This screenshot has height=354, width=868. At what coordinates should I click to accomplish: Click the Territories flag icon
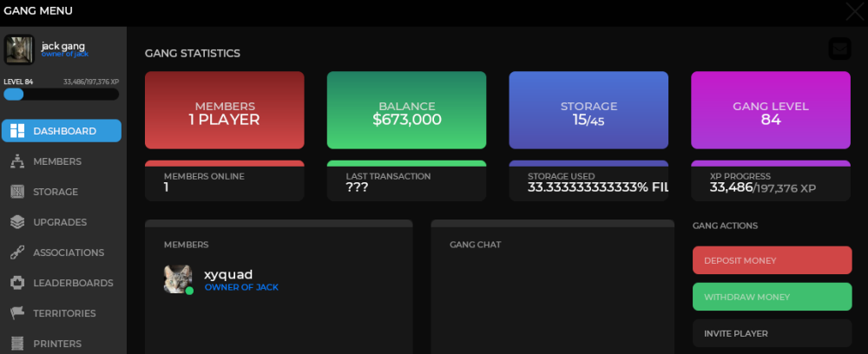[x=17, y=313]
